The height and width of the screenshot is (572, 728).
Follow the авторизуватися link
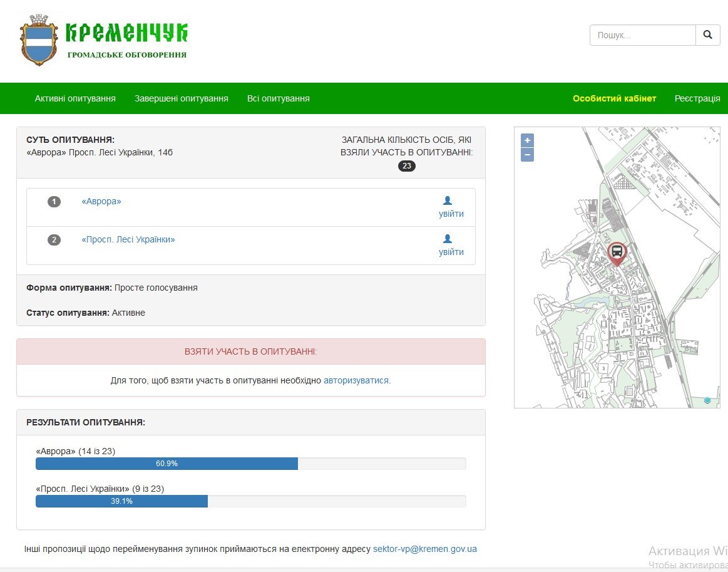tap(356, 380)
